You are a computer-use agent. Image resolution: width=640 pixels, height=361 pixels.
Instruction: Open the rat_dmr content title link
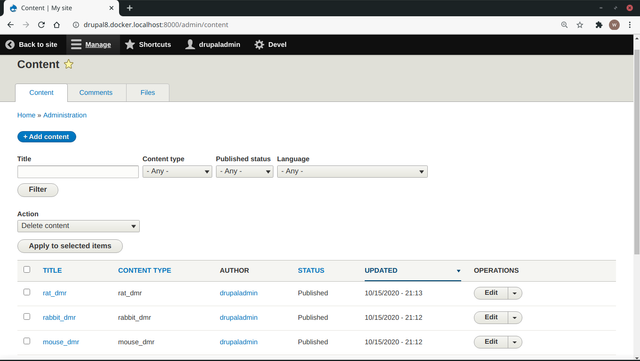point(55,293)
